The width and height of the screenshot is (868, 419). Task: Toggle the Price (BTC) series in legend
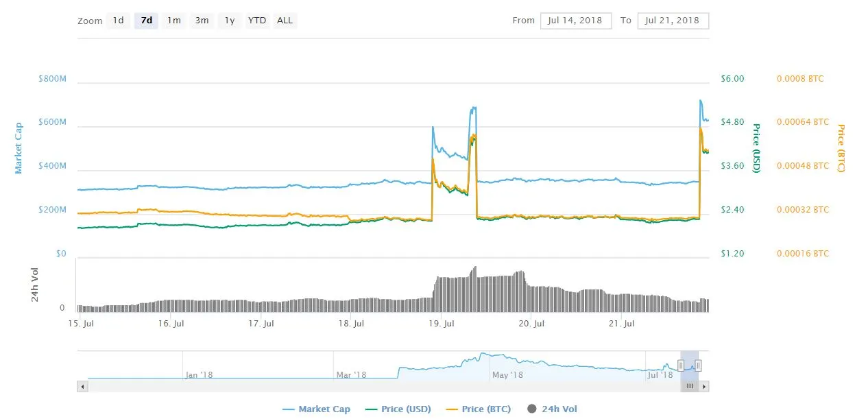point(478,409)
